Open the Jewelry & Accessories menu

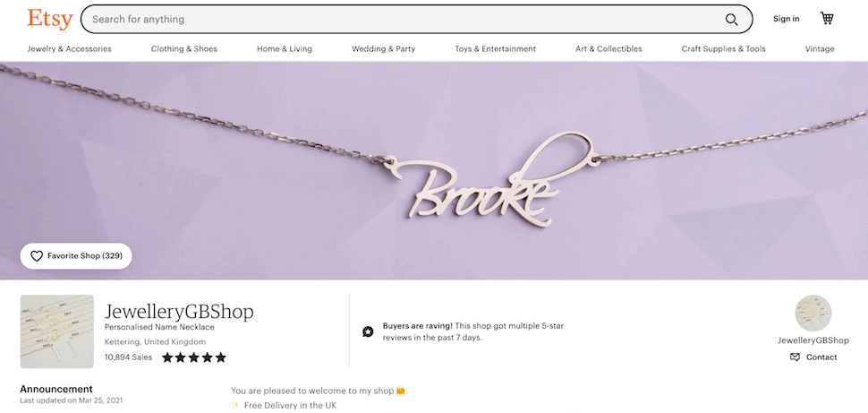coord(69,48)
